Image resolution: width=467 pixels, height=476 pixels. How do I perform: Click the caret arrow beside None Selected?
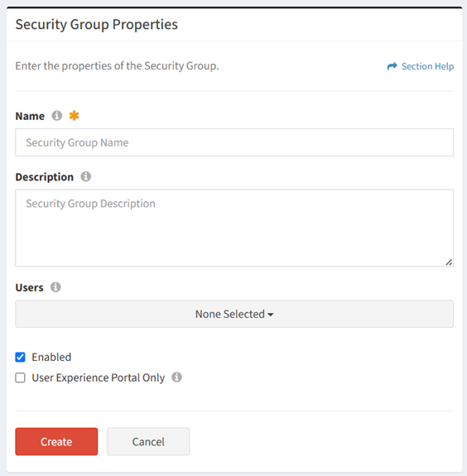click(x=271, y=315)
